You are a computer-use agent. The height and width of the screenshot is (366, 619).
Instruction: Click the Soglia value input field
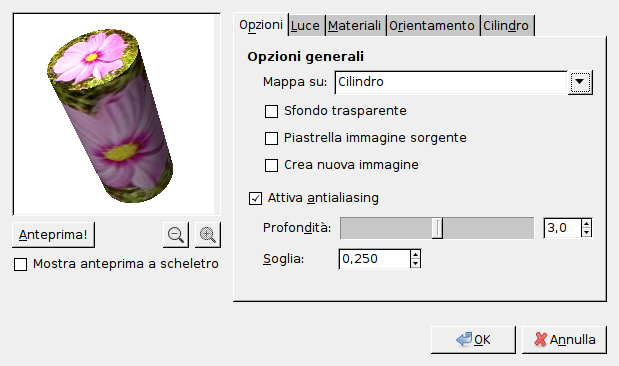click(x=374, y=259)
